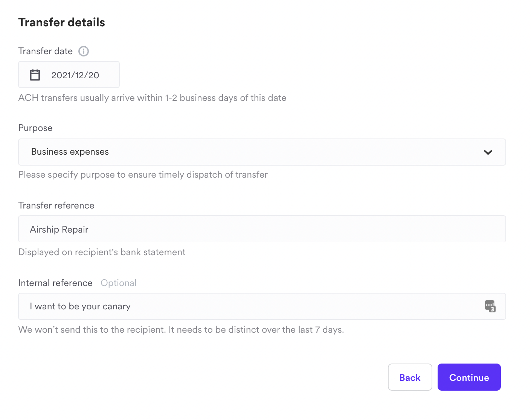Click the 'Displayed on recipient's bank statement' note
The height and width of the screenshot is (420, 531).
click(102, 252)
